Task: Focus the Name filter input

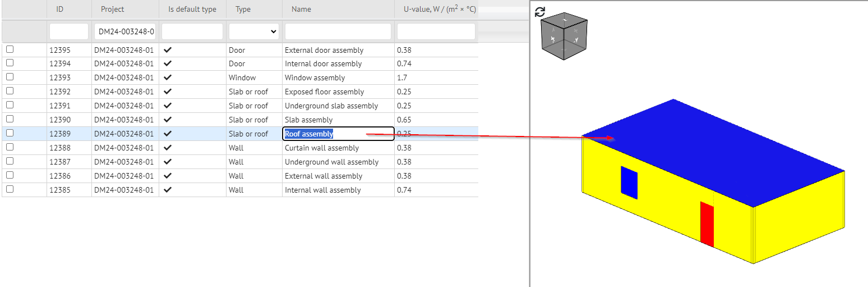Action: click(338, 31)
